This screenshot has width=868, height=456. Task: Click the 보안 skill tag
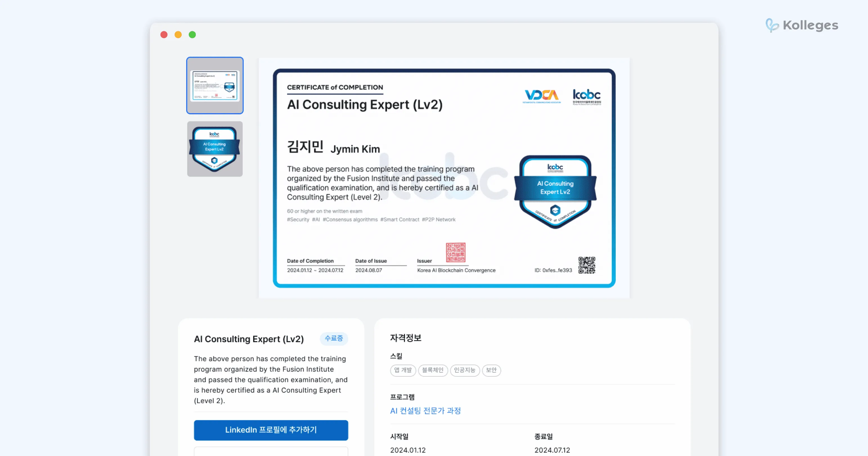[491, 370]
